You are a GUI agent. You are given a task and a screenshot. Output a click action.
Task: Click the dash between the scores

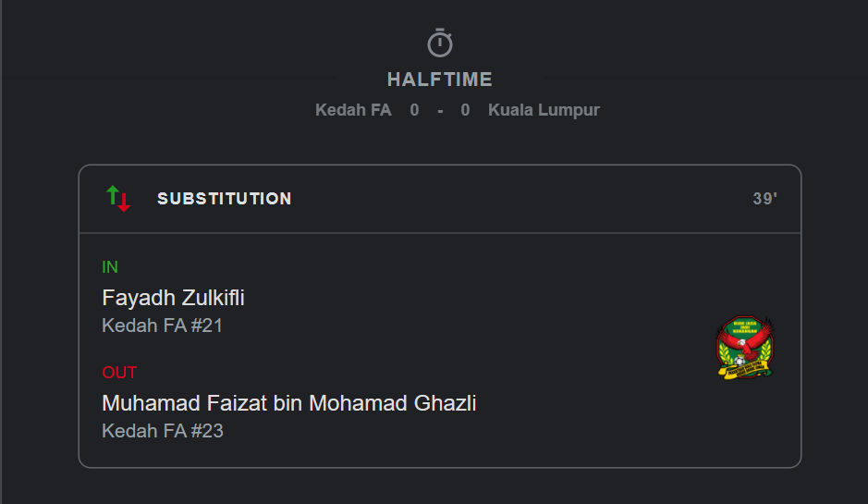click(440, 110)
